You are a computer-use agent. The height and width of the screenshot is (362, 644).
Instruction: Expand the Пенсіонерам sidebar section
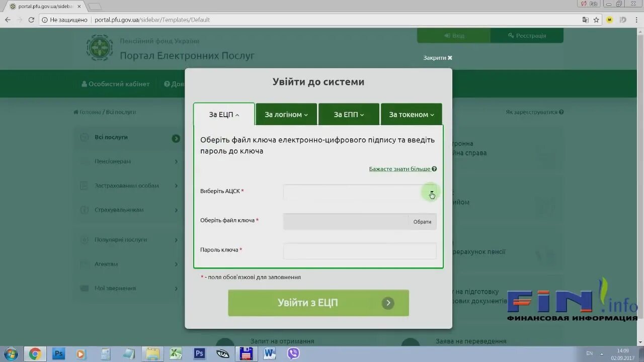[x=128, y=161]
